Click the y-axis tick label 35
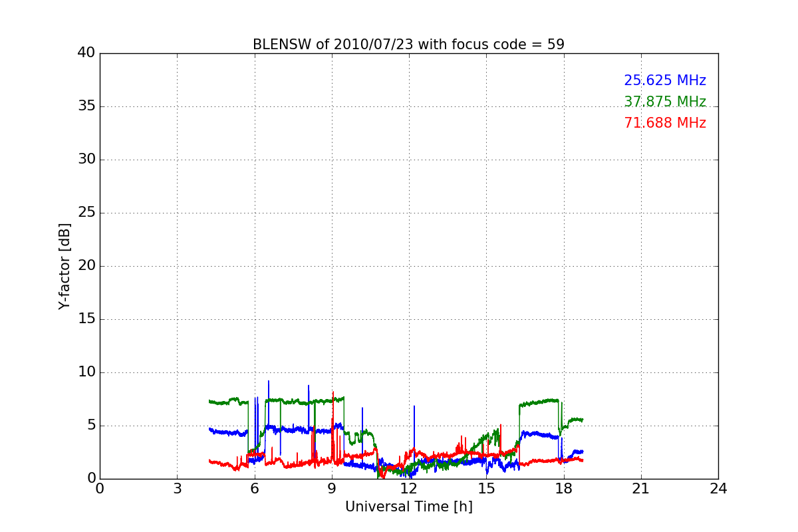 86,106
